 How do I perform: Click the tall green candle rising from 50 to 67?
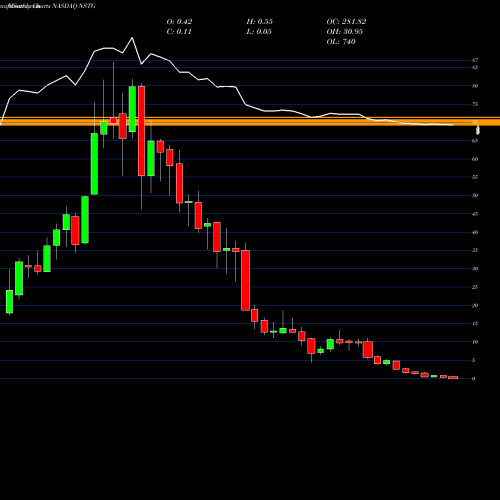[94, 164]
